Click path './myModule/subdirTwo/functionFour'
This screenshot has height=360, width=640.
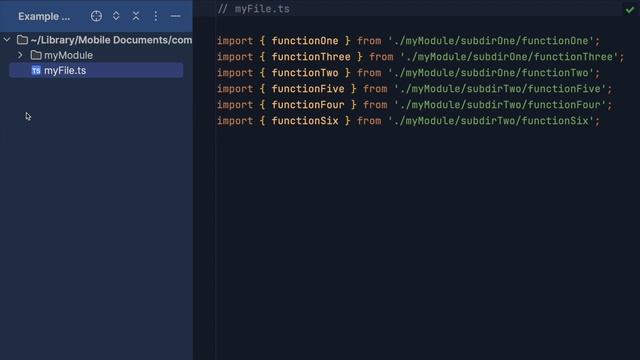[500, 105]
